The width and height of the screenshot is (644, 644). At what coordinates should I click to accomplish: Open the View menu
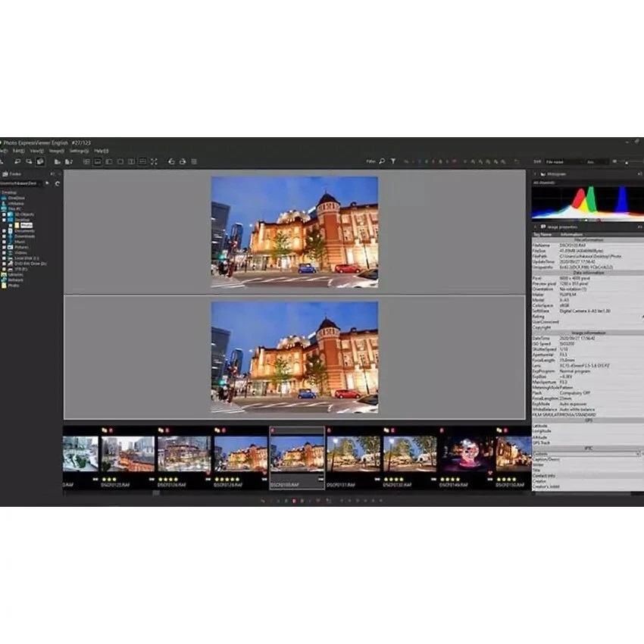coord(35,150)
